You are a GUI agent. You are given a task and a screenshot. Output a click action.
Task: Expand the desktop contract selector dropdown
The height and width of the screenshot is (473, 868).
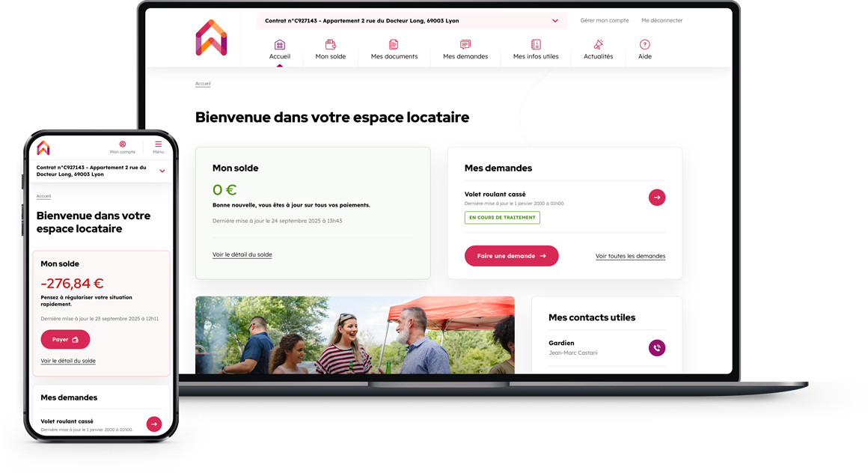point(554,21)
